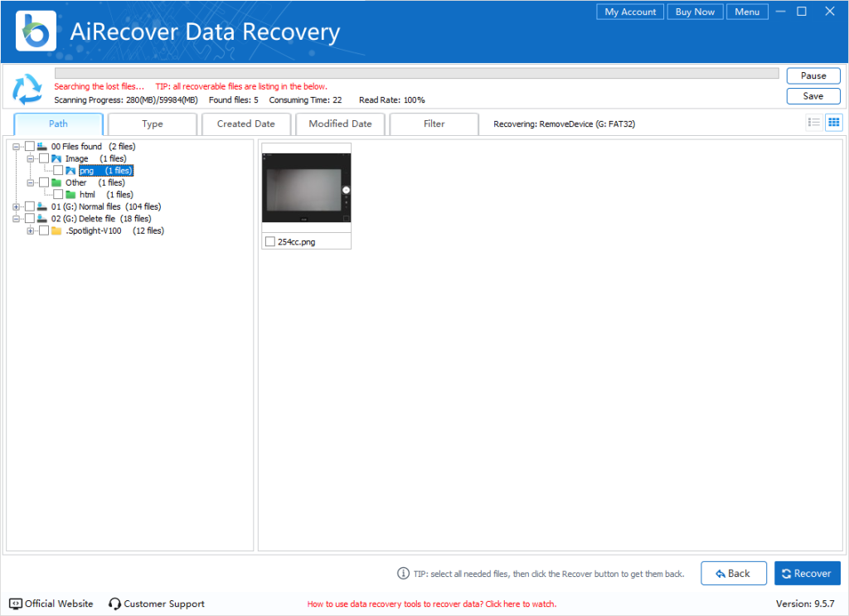The image size is (849, 616).
Task: Enable the 00 Files found checkbox
Action: tap(30, 147)
